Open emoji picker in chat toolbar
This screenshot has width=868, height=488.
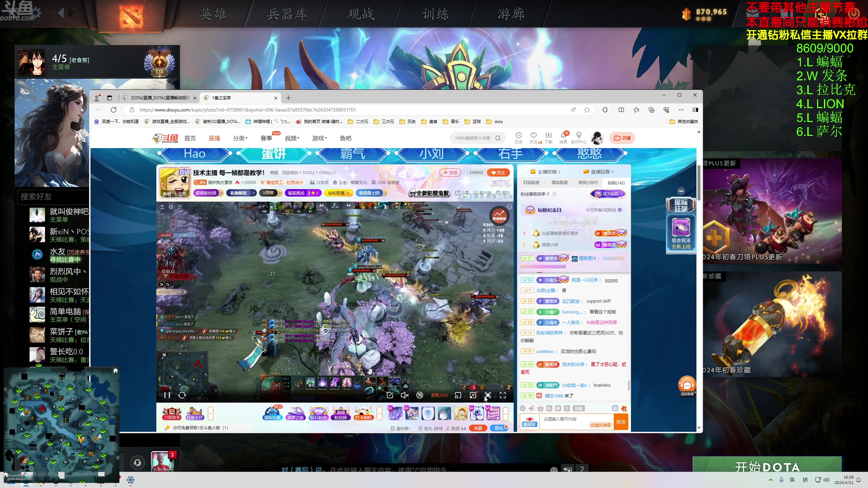[523, 408]
